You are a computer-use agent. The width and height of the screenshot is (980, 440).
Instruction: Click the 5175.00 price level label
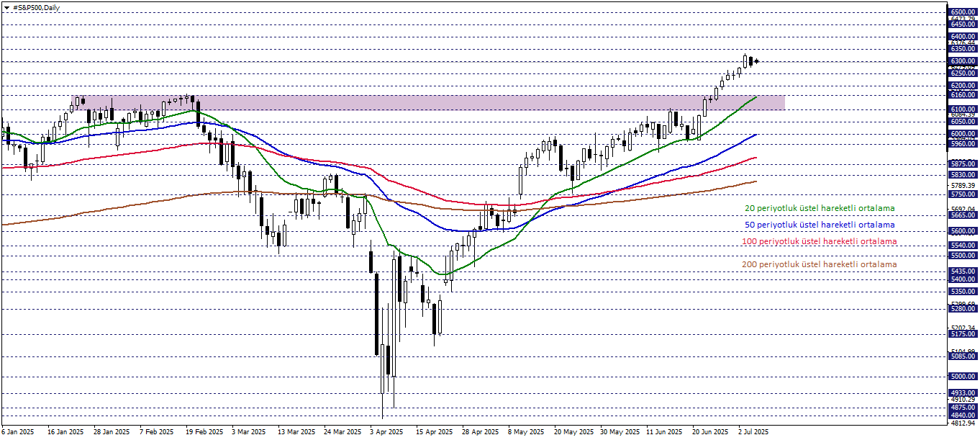[962, 334]
